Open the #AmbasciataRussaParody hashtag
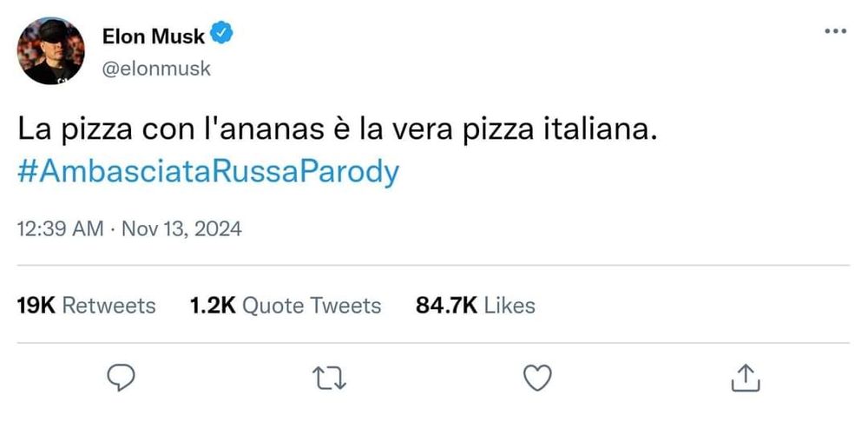Screen dimensions: 868x429 click(208, 171)
